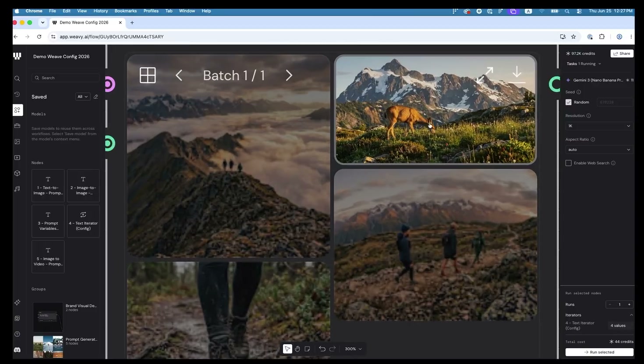Open the image models icon in sidebar

17,142
